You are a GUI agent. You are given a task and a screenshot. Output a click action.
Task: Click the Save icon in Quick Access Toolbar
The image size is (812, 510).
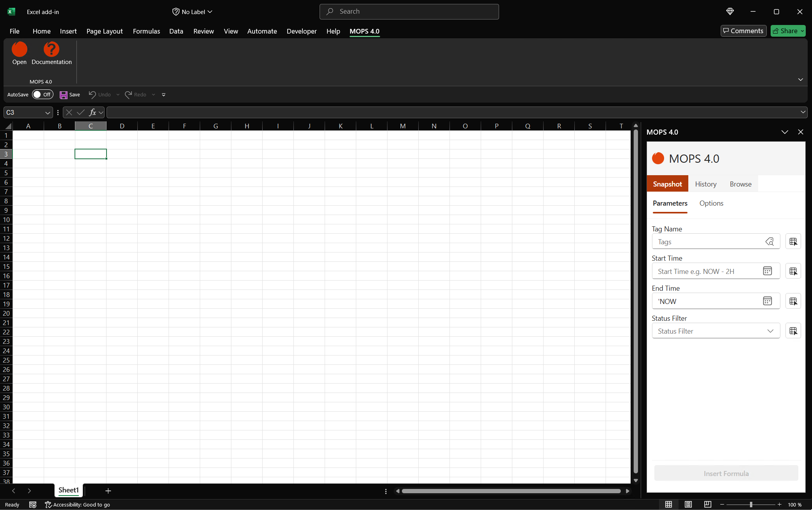[63, 94]
